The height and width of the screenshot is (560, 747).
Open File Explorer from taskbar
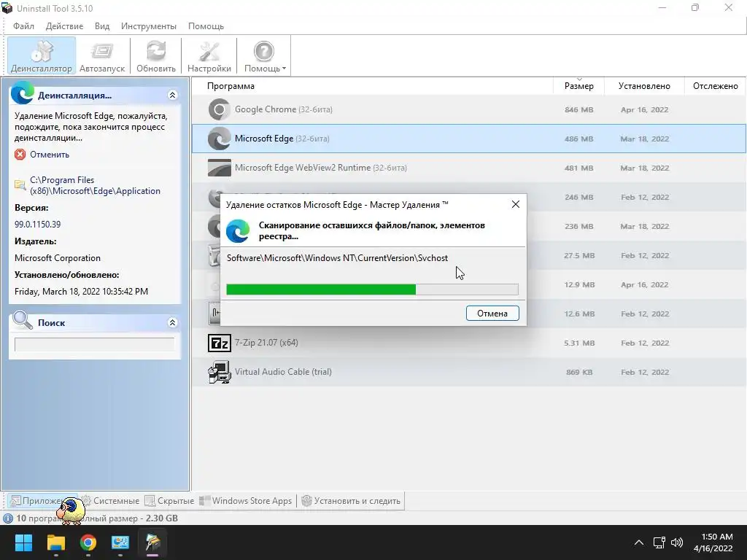pyautogui.click(x=55, y=542)
